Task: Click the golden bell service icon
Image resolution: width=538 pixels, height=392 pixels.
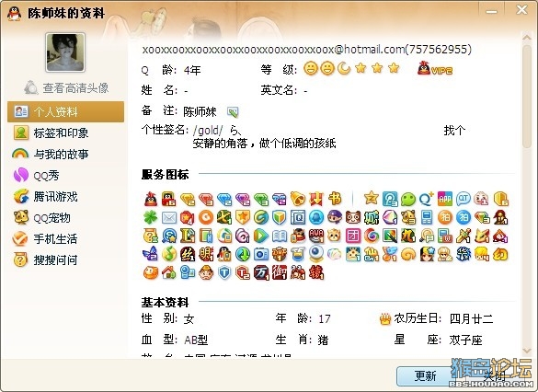Action: [297, 199]
